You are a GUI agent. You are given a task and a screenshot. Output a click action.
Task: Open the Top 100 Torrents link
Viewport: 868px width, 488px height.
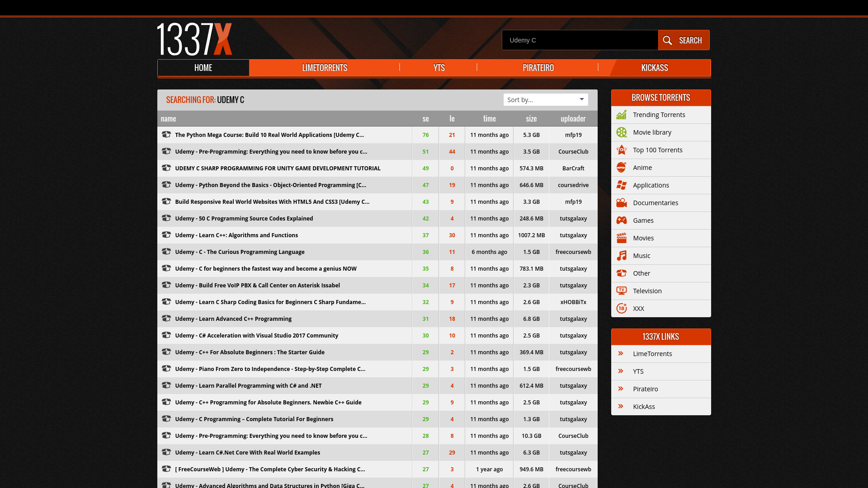coord(658,150)
